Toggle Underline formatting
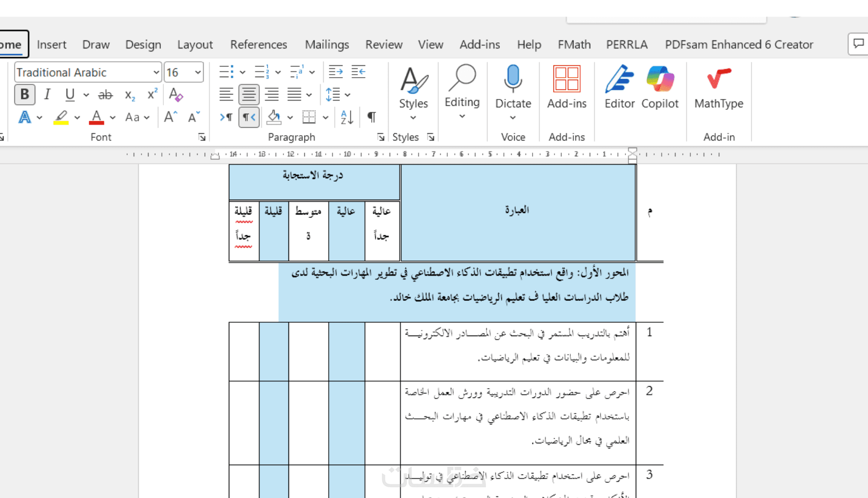The height and width of the screenshot is (498, 868). pos(70,94)
